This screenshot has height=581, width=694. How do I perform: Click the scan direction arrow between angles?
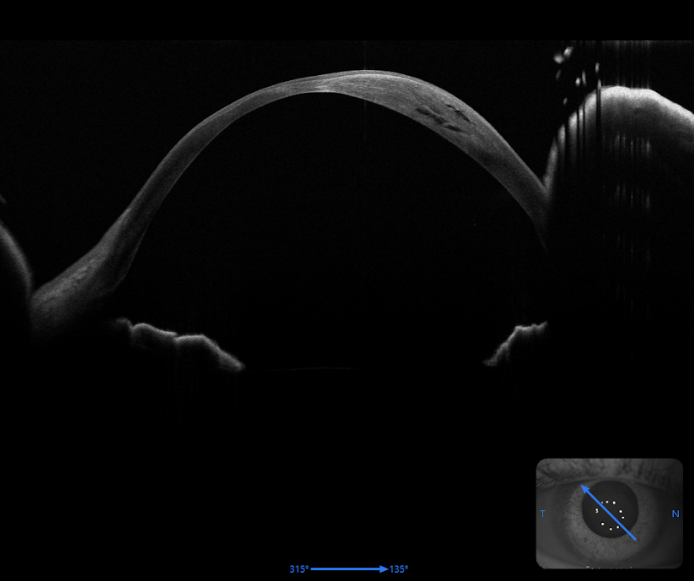coord(349,569)
